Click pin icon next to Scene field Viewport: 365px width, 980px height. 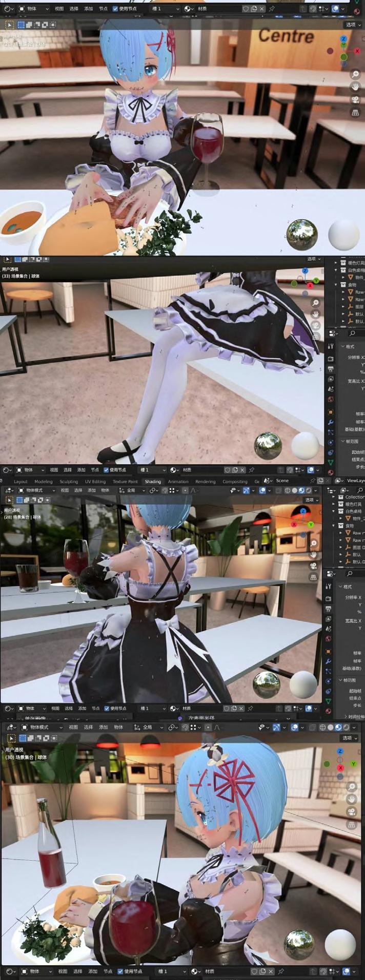312,481
